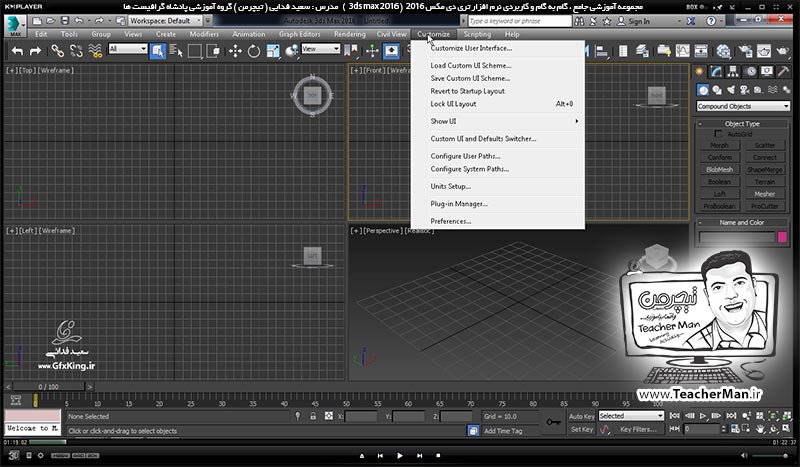Image resolution: width=800 pixels, height=467 pixels.
Task: Click the Select and Place icon
Action: [292, 51]
